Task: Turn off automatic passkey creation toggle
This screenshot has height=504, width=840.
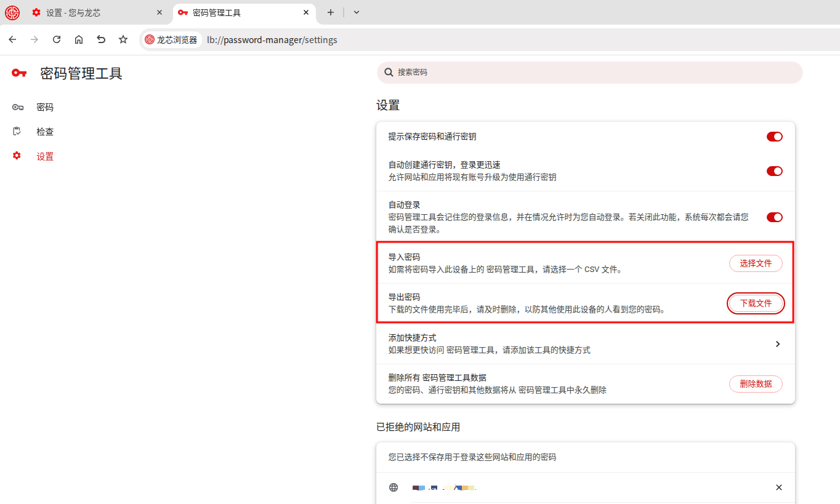Action: click(774, 171)
